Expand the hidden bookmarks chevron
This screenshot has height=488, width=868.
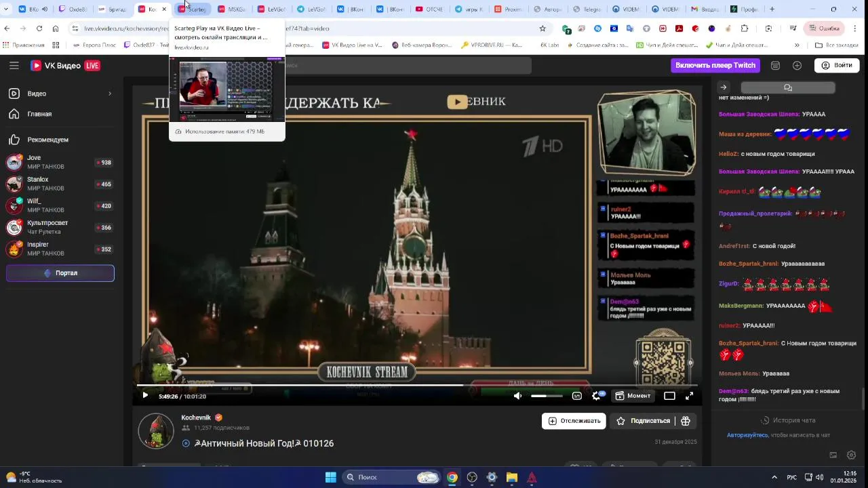797,45
